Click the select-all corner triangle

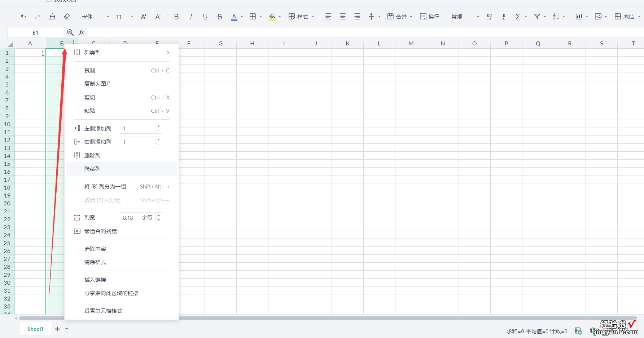pyautogui.click(x=10, y=44)
